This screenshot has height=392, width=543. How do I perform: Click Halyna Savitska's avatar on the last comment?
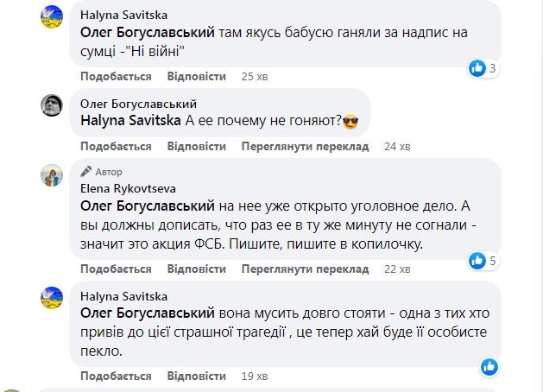[53, 298]
